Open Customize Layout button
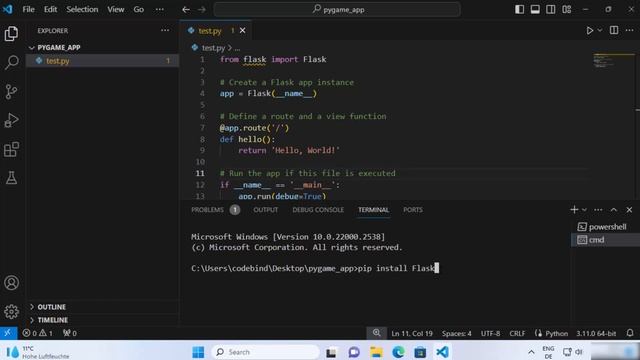The height and width of the screenshot is (360, 640). [567, 9]
